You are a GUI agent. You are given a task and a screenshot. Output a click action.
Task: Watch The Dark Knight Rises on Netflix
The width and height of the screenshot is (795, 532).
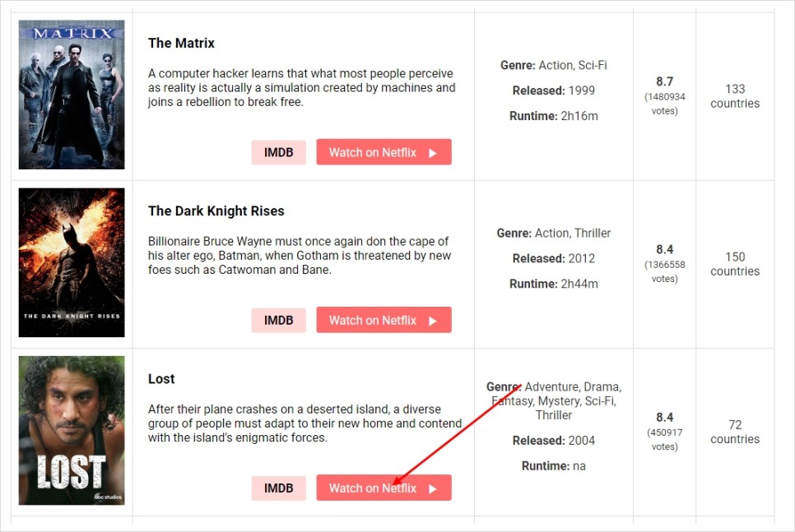point(384,320)
